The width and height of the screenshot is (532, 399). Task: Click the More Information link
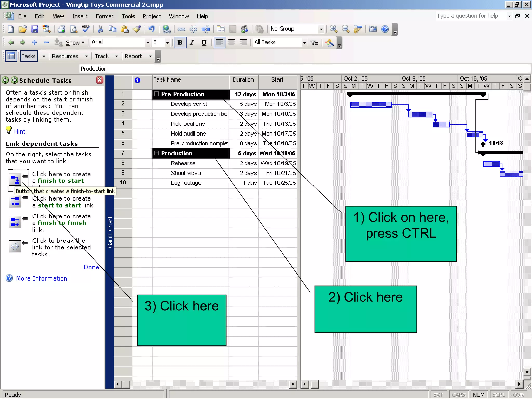[x=42, y=278]
